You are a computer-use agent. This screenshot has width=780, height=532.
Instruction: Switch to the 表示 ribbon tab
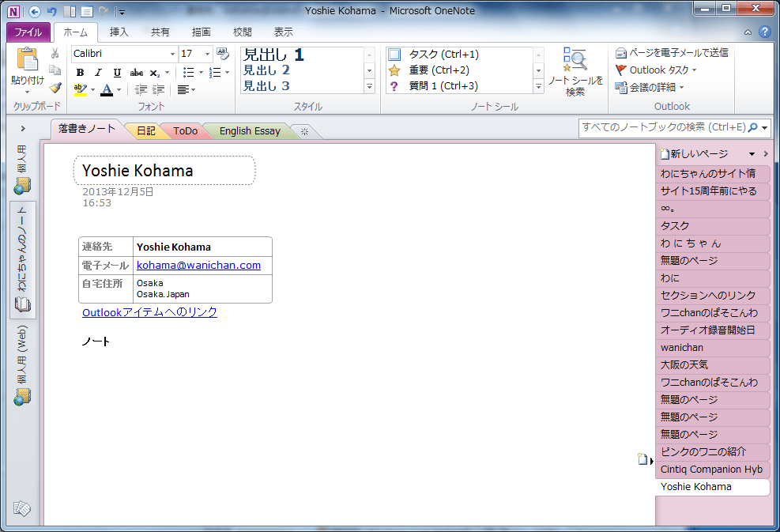click(x=284, y=32)
